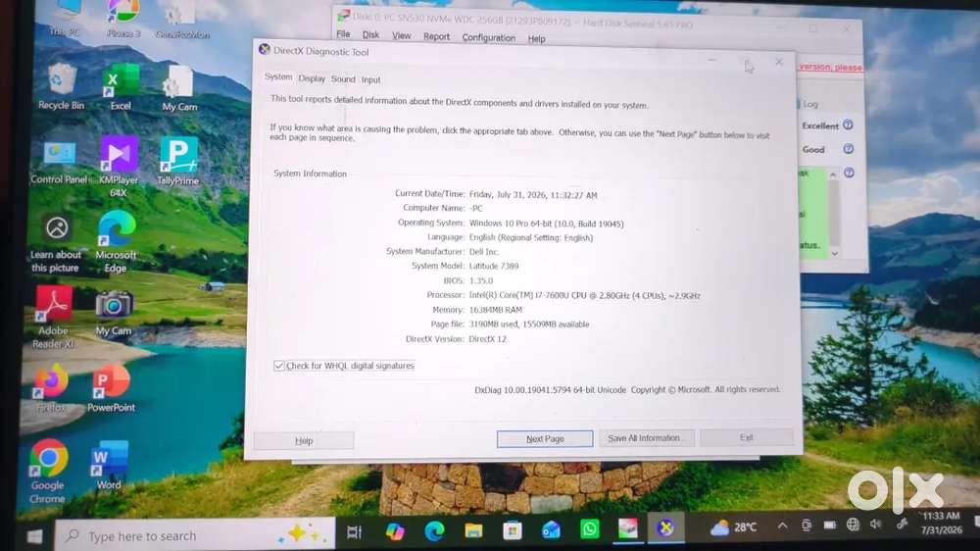This screenshot has height=551, width=980.
Task: Launch Google Chrome from the desktop
Action: [x=48, y=472]
